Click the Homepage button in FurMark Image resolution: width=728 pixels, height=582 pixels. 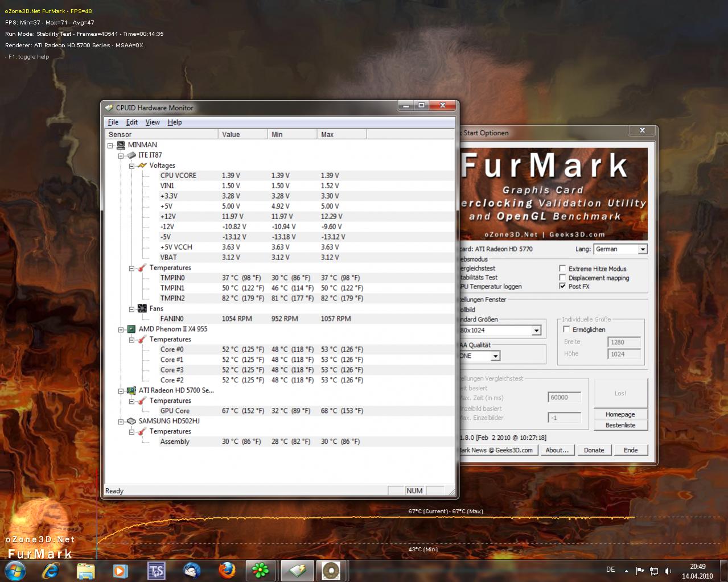pyautogui.click(x=620, y=414)
